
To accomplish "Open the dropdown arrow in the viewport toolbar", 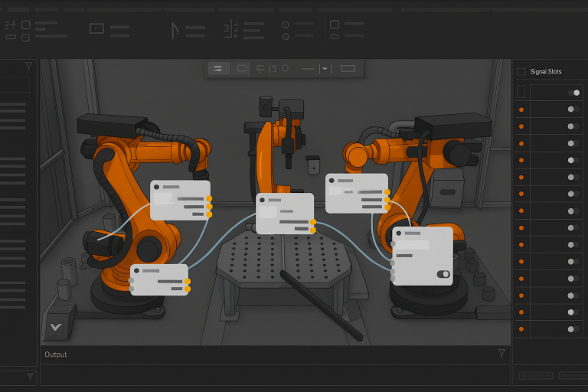I will coord(325,69).
